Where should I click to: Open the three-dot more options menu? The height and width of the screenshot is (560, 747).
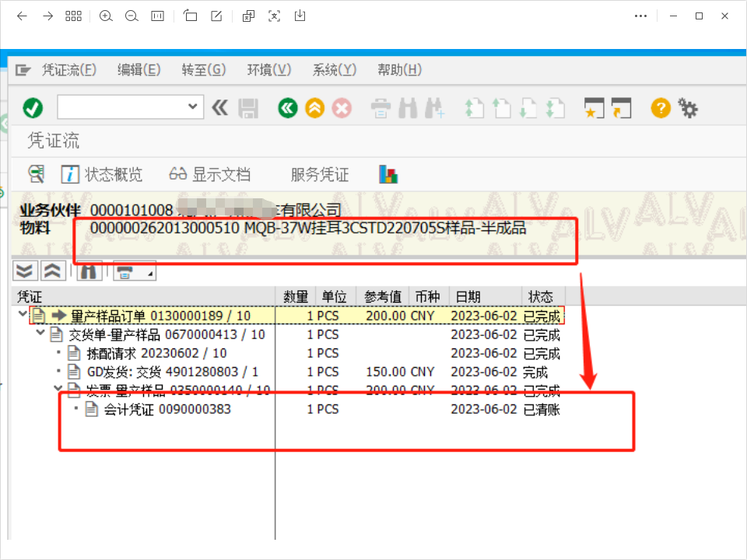[640, 16]
